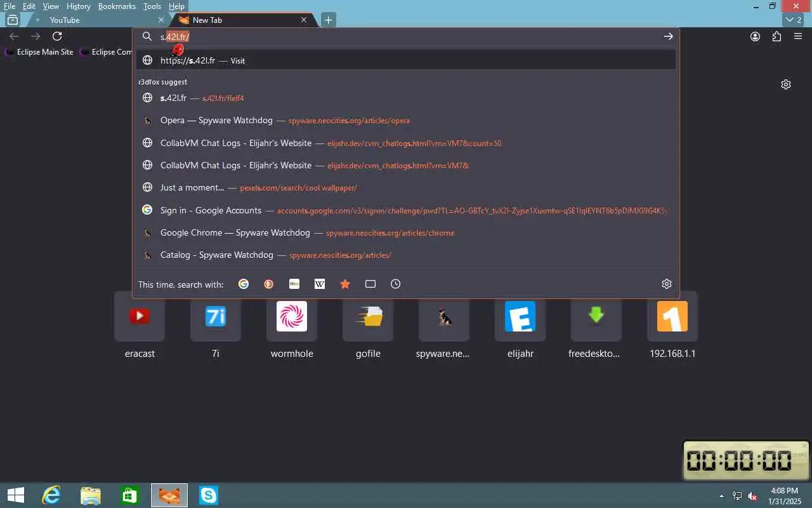Screen dimensions: 812x508
Task: Expand the list all tabs dropdown
Action: tap(794, 20)
